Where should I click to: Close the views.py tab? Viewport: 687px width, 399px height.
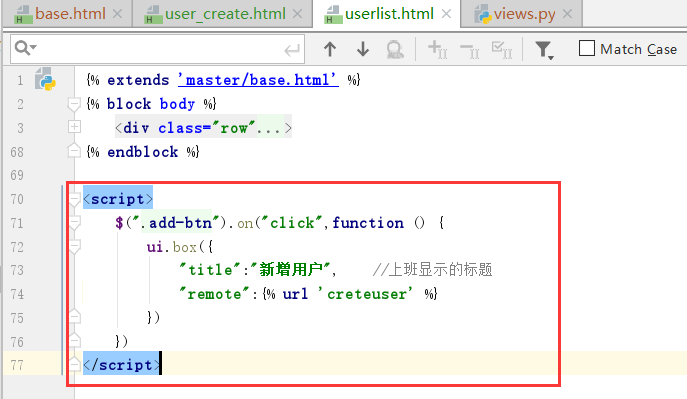(x=567, y=14)
